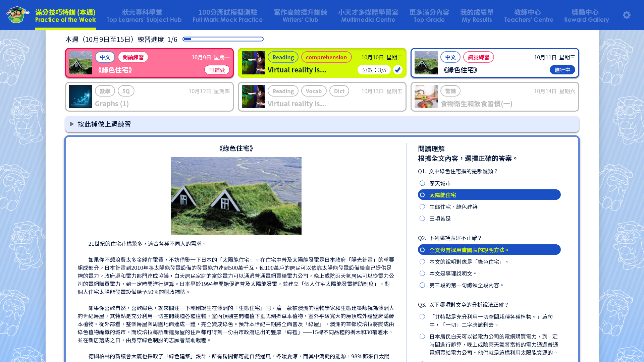Click the blue checkmark on Virtual reality card
Screen dimensions: 644x362
tap(398, 70)
